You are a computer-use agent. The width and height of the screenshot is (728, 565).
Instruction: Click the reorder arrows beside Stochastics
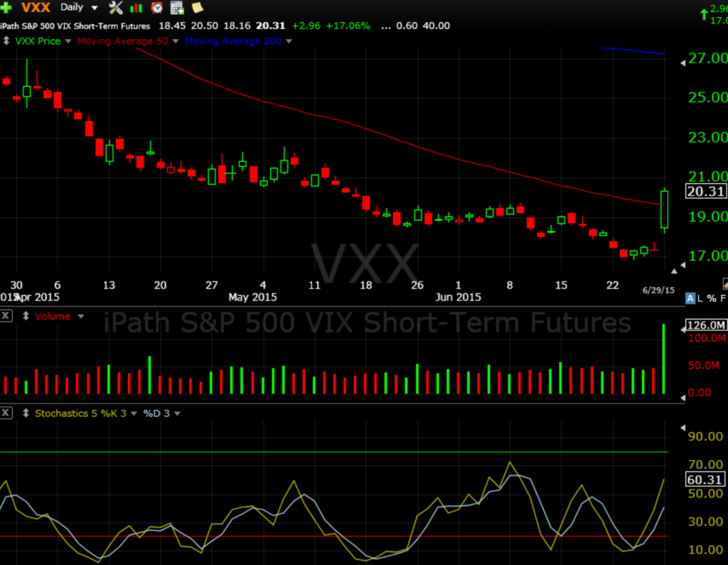coord(26,413)
